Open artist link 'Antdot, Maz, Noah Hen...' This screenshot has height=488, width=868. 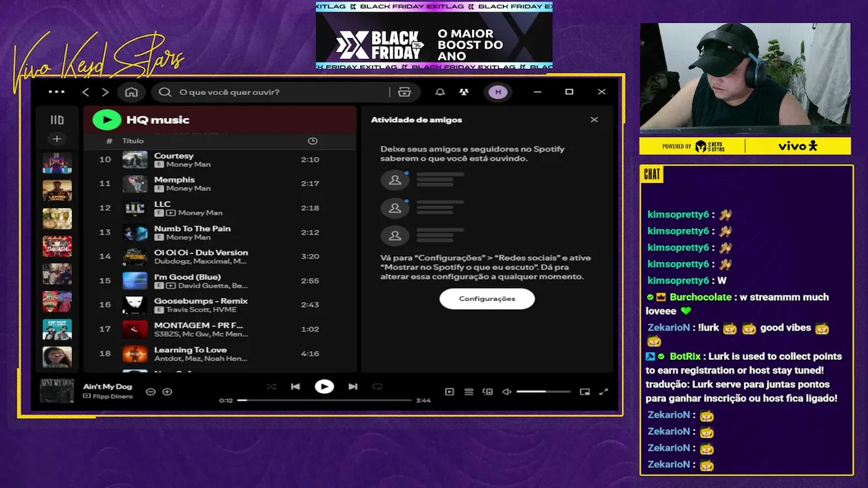coord(200,359)
